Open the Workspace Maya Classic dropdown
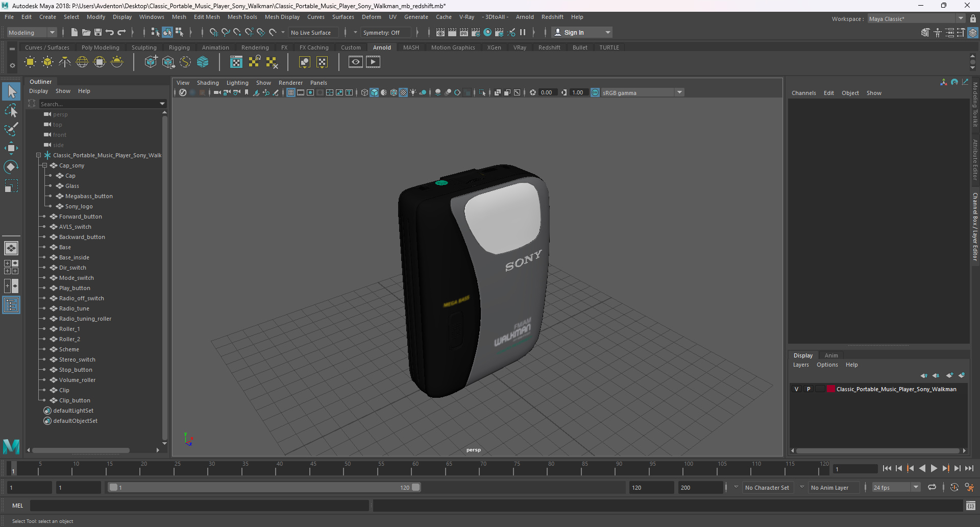The image size is (980, 527). click(x=916, y=18)
